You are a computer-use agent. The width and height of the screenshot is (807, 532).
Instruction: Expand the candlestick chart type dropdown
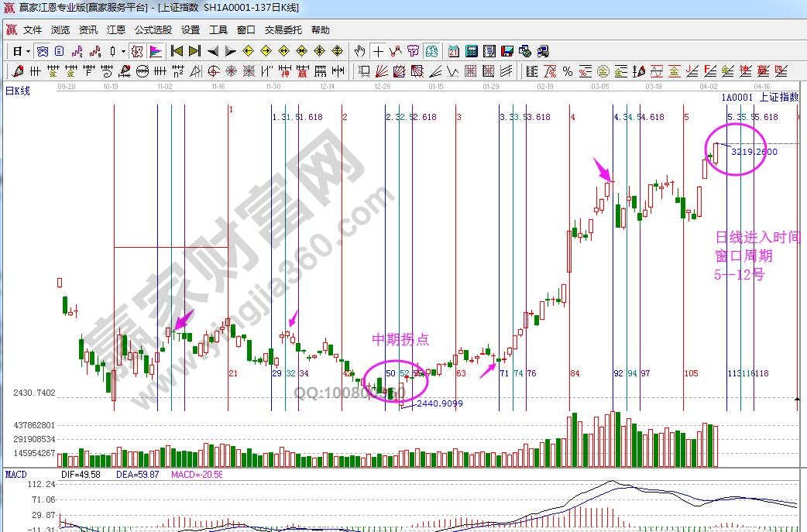click(117, 51)
